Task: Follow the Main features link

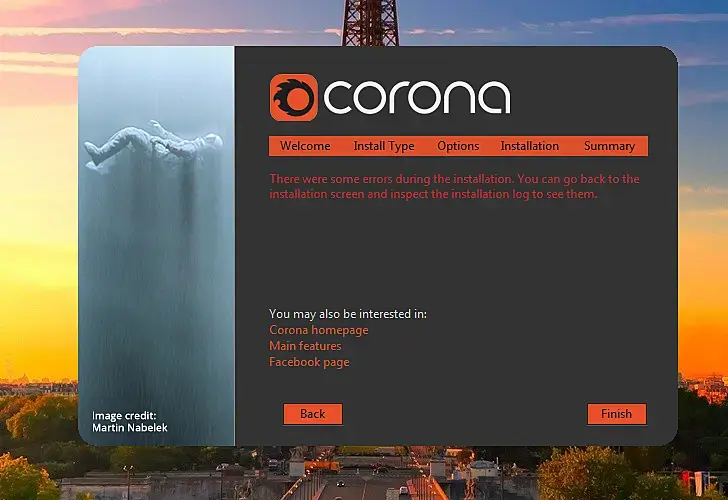Action: click(305, 346)
